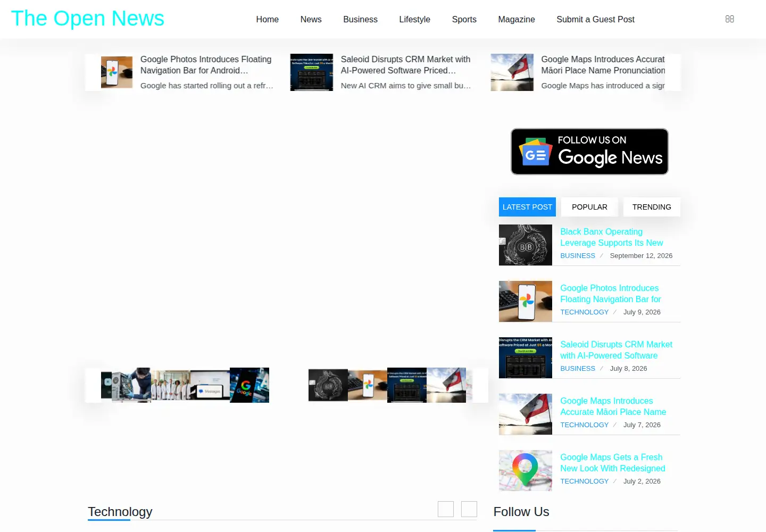The height and width of the screenshot is (532, 766).
Task: Open sidebar Google Maps Māori Place Name article
Action: coord(613,406)
